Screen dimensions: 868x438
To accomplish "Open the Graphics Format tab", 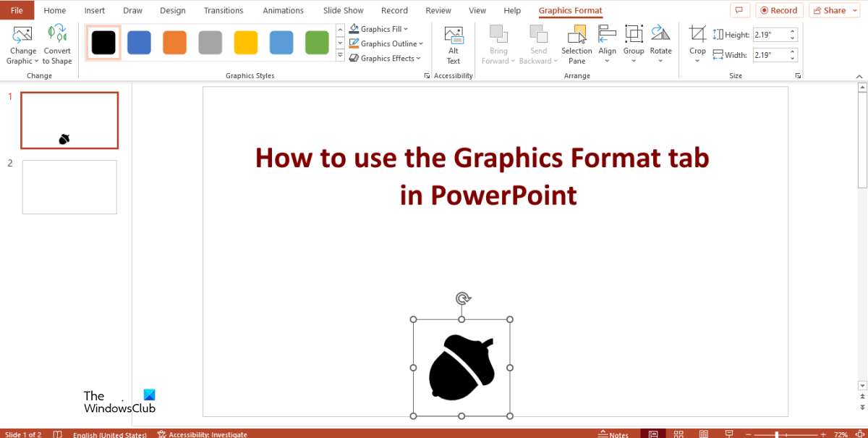I will pyautogui.click(x=570, y=10).
